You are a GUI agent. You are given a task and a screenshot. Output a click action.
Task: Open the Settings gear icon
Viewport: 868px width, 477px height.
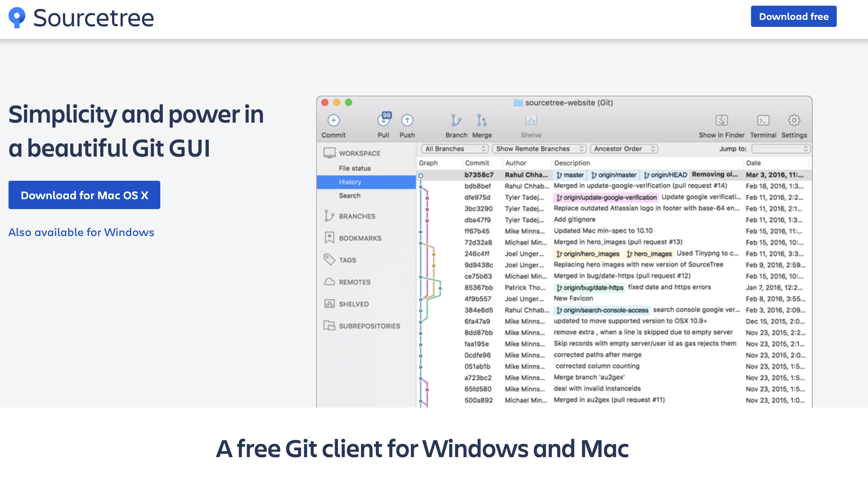(x=794, y=121)
